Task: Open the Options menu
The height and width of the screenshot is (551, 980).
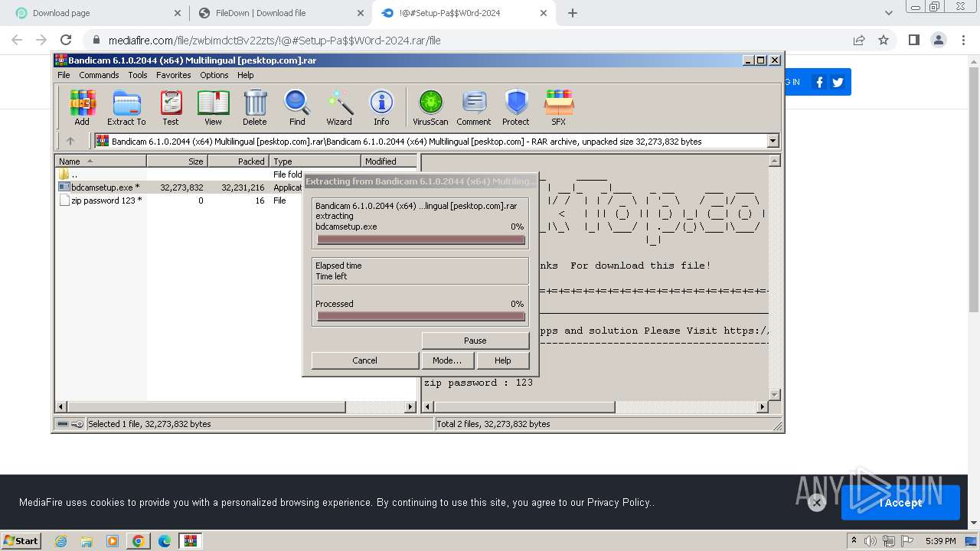Action: coord(214,75)
